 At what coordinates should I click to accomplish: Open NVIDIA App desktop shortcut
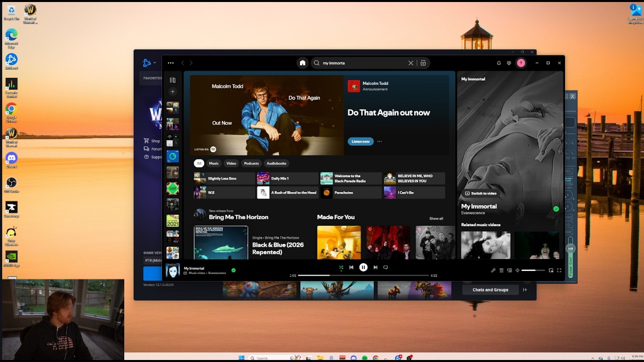tap(11, 259)
